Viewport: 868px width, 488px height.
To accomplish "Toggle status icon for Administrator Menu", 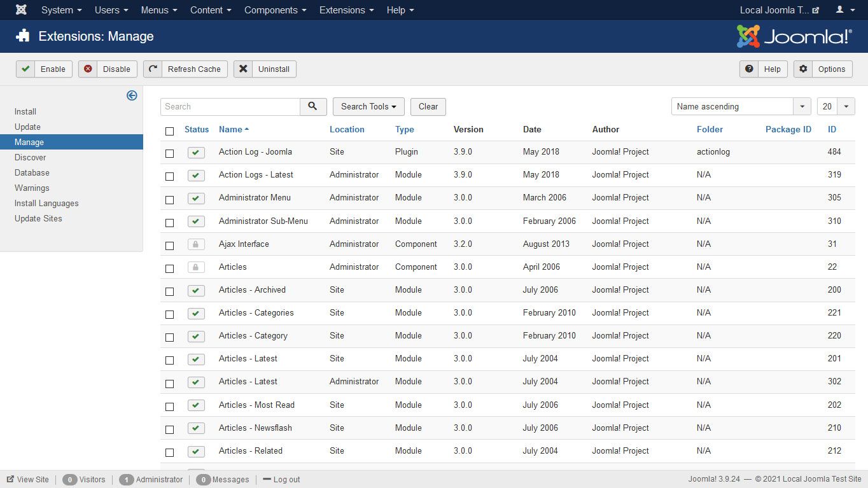I will click(x=196, y=199).
